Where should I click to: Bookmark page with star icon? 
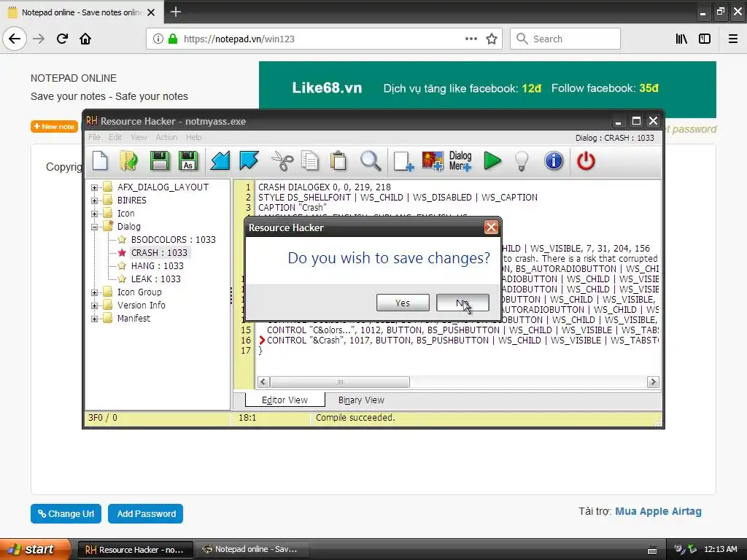tap(492, 39)
